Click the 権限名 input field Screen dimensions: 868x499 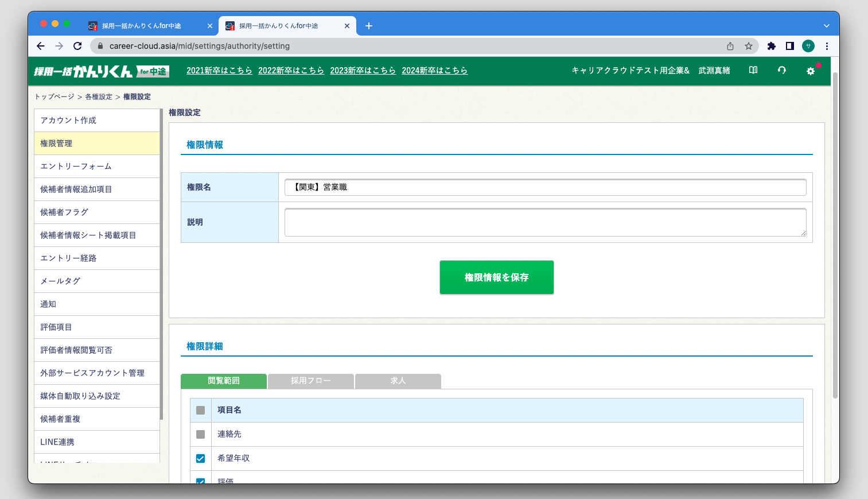pos(546,187)
